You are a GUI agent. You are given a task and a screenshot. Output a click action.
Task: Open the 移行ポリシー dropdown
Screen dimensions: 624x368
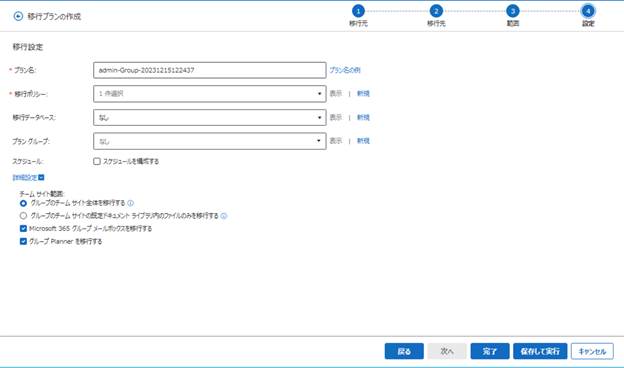pos(210,94)
